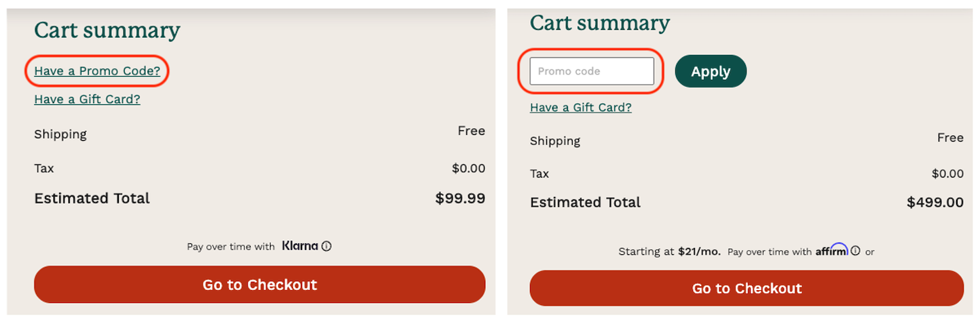Click Cart summary heading above "Have a Promo Code?"
This screenshot has width=980, height=324.
click(107, 31)
